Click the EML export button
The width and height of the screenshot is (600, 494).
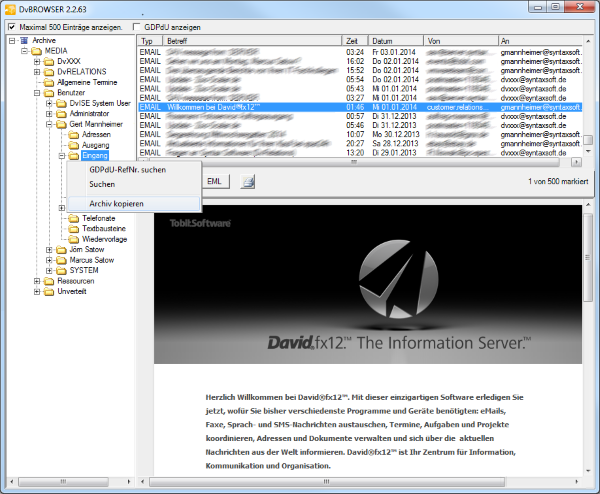(214, 181)
